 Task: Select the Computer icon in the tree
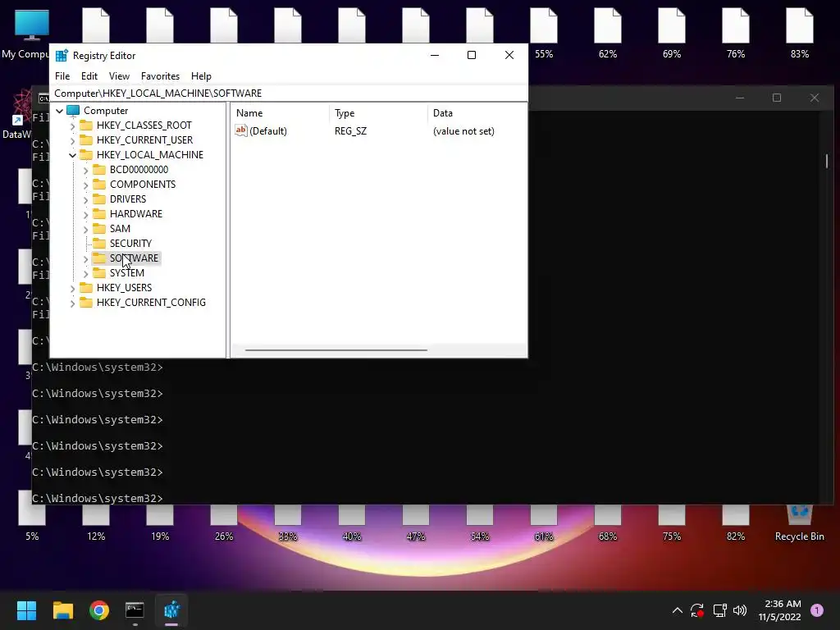(x=73, y=111)
